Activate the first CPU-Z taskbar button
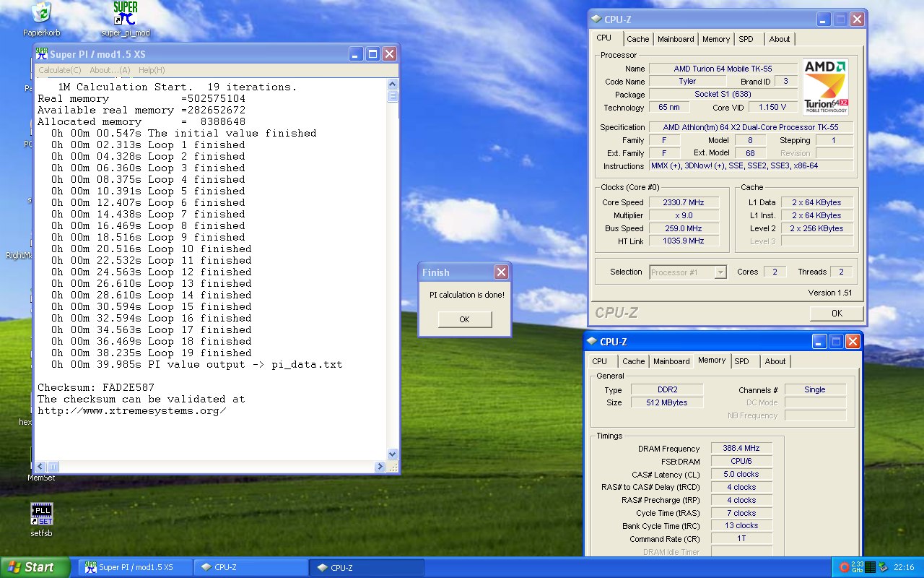 click(x=250, y=567)
